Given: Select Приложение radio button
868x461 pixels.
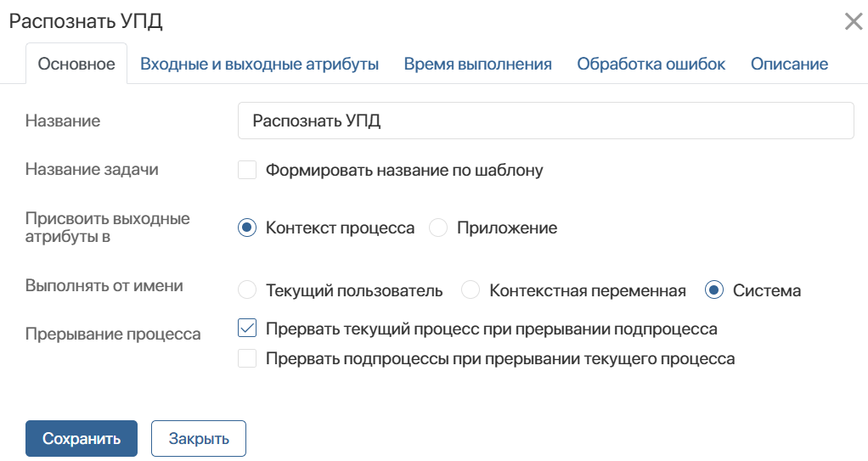Looking at the screenshot, I should (x=438, y=228).
